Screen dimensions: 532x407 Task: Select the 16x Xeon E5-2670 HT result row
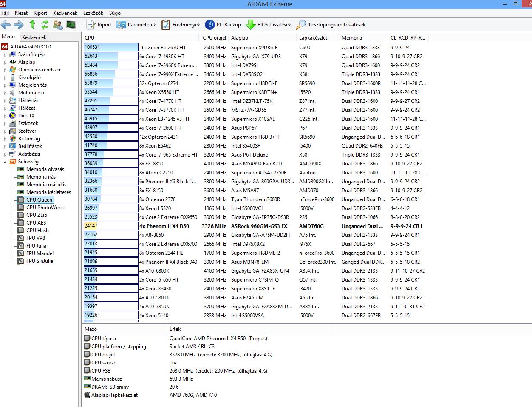coord(255,48)
